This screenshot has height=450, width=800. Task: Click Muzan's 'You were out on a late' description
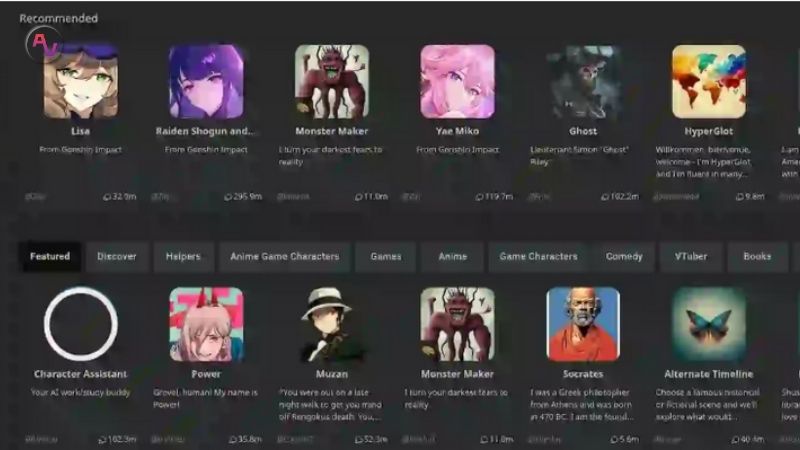tap(330, 405)
